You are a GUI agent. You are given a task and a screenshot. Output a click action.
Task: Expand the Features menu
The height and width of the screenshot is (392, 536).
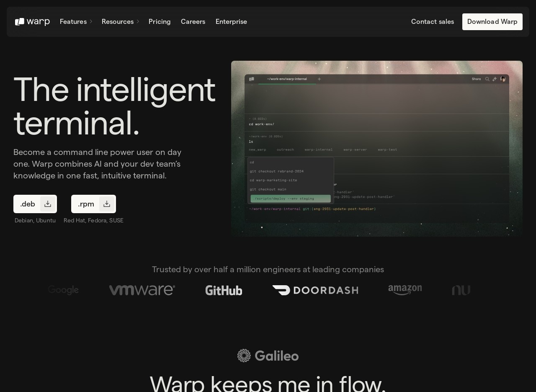tap(76, 22)
